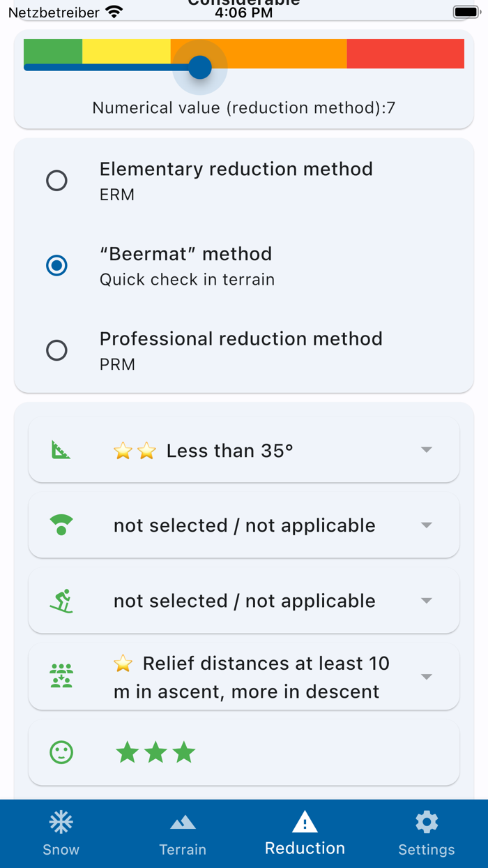Image resolution: width=488 pixels, height=868 pixels.
Task: Expand the Less than 35° dropdown arrow
Action: pyautogui.click(x=427, y=450)
